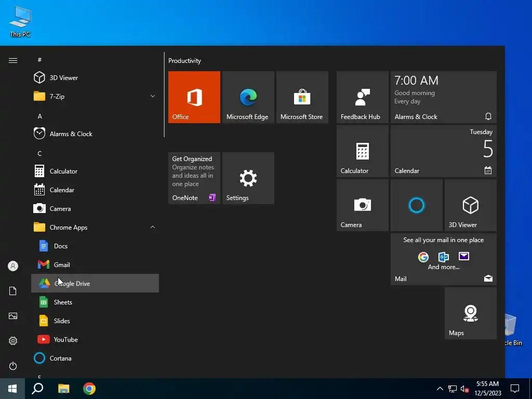Open Docs under Chrome Apps
This screenshot has height=399, width=532.
pyautogui.click(x=95, y=246)
